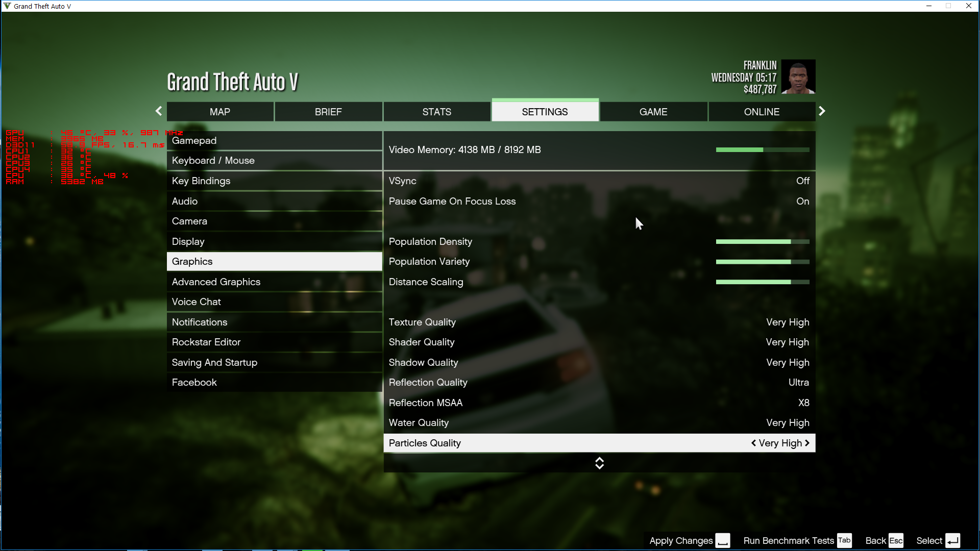980x551 pixels.
Task: Click the Enter key icon next to Select
Action: [x=953, y=541]
